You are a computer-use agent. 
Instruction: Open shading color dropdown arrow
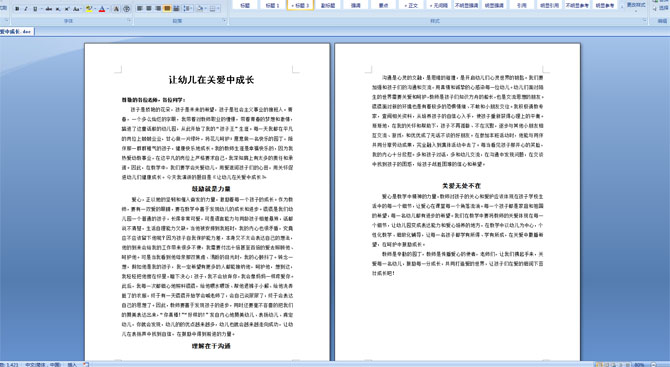(x=206, y=9)
